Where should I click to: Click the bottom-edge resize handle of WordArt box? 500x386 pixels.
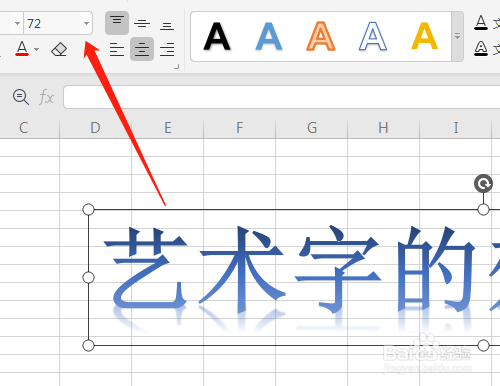click(x=483, y=345)
